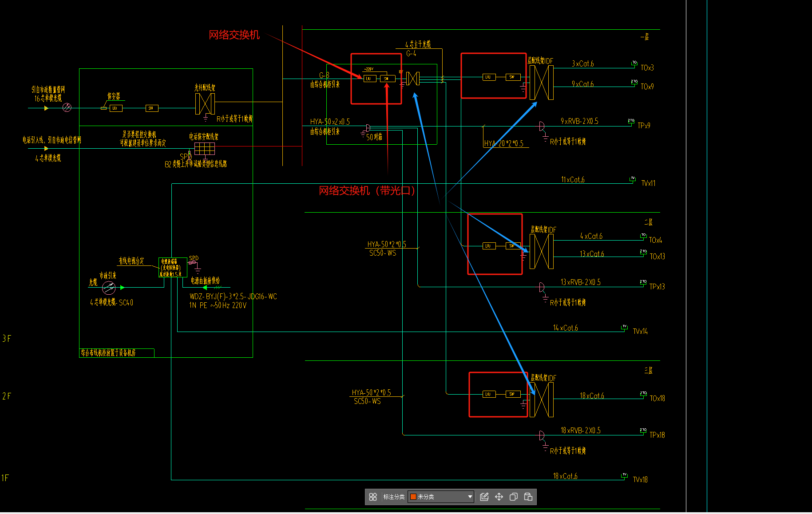Click the 16芯单模光缆 label
Image resolution: width=812 pixels, height=514 pixels.
(x=48, y=99)
